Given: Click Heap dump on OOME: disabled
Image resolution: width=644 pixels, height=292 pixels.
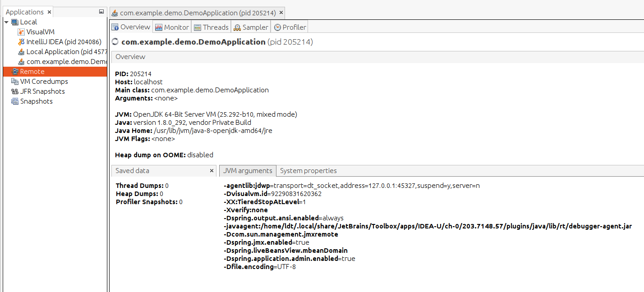Looking at the screenshot, I should 164,155.
